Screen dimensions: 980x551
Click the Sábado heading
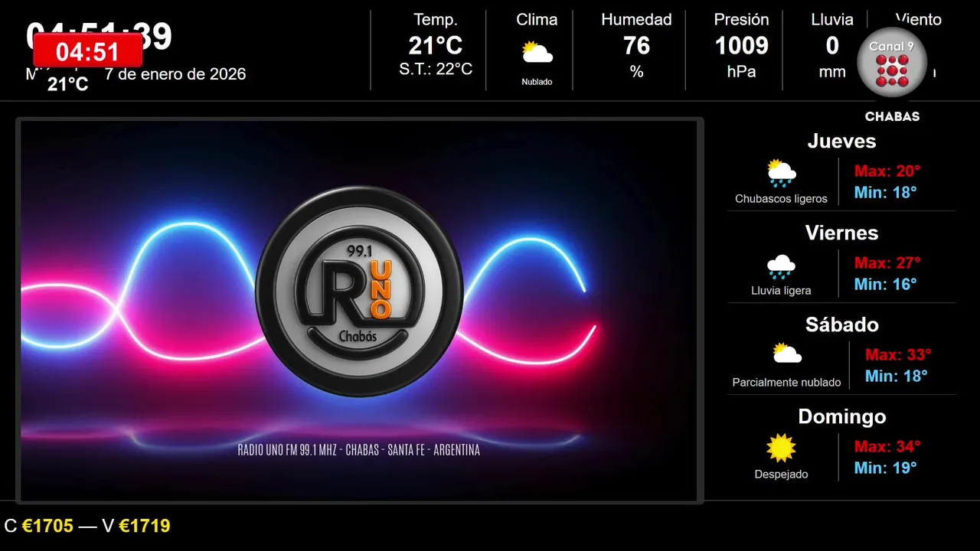(x=841, y=324)
